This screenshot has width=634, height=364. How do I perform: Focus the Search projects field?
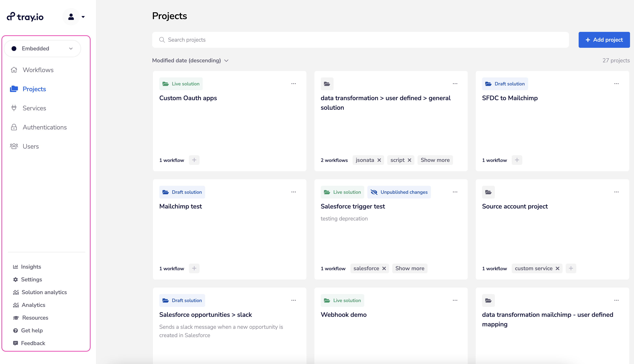point(360,40)
